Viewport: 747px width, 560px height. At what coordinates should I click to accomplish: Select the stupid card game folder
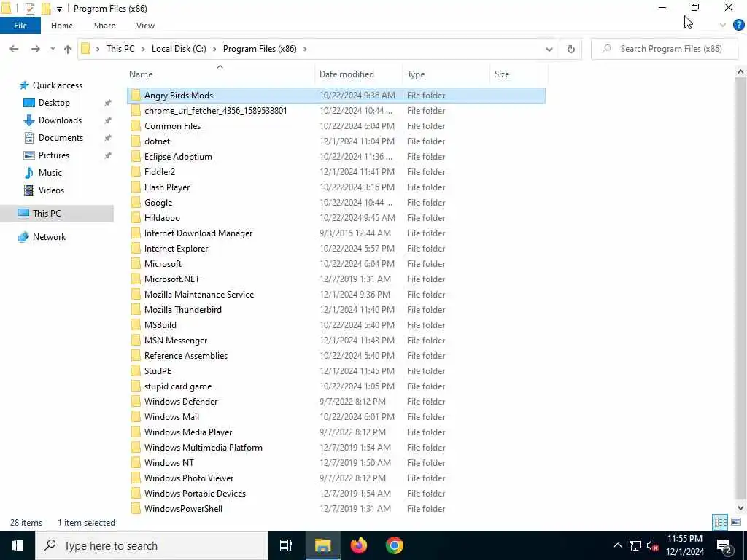pyautogui.click(x=336, y=386)
